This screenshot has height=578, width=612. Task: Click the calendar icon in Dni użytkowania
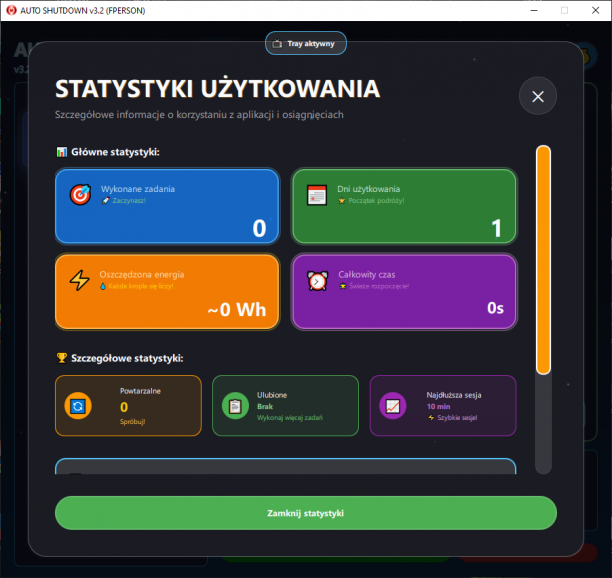pyautogui.click(x=317, y=195)
